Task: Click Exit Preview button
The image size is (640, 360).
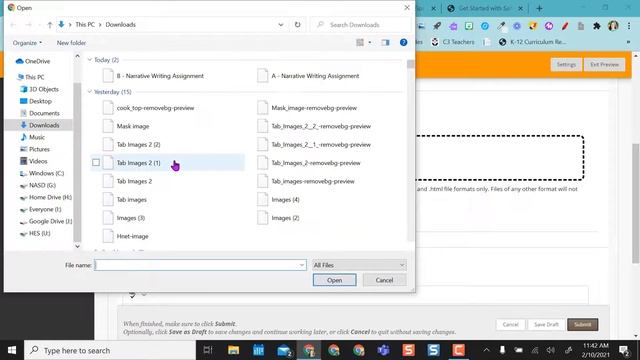Action: click(604, 64)
